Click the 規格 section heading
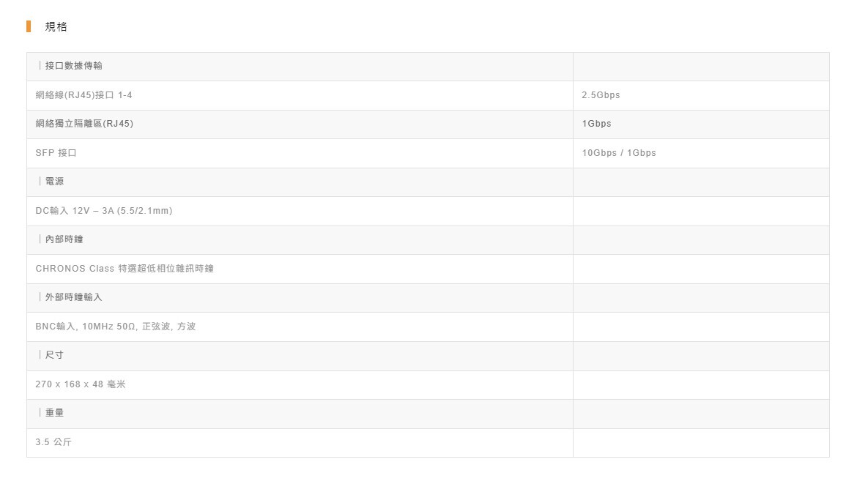868x492 pixels. [x=56, y=27]
